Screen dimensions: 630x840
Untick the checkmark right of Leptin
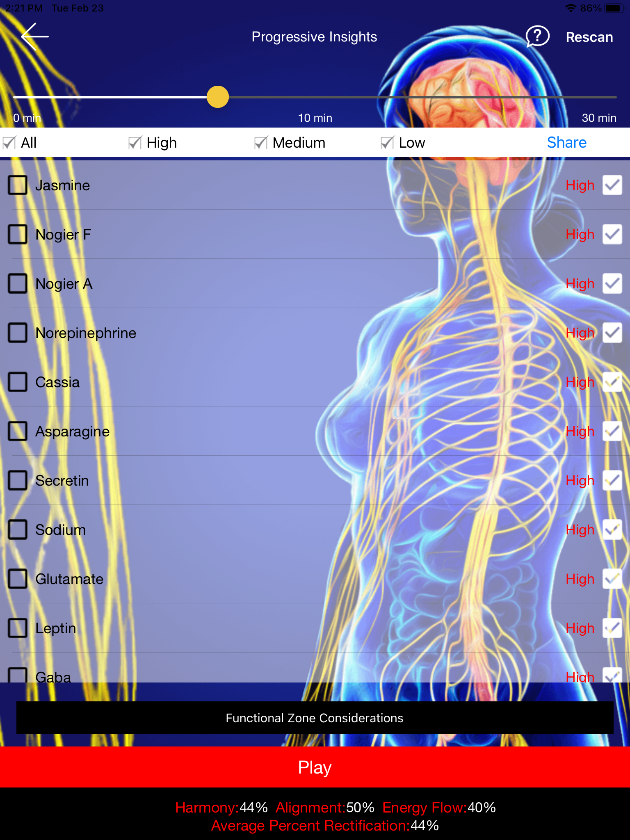click(612, 628)
